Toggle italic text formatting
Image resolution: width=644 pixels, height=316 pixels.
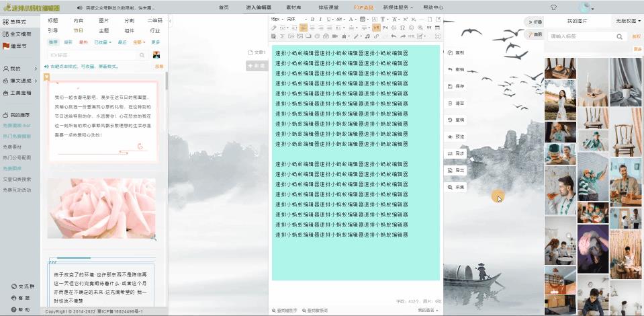320,19
